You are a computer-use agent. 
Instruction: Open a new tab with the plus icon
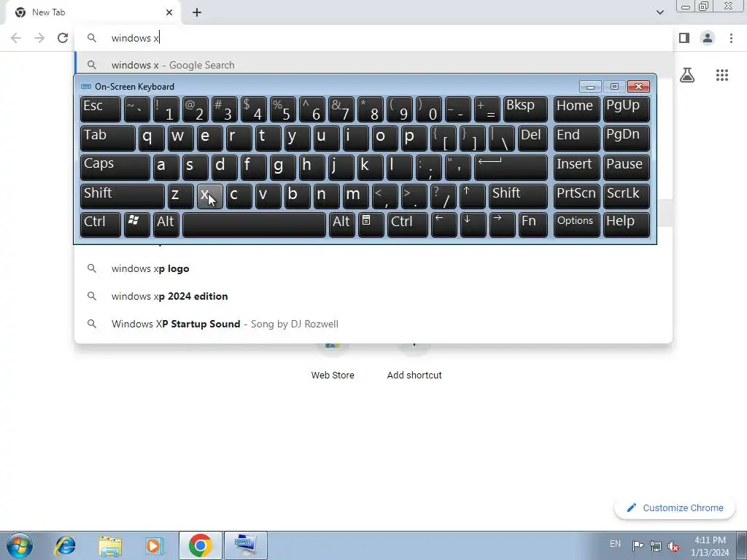tap(197, 12)
